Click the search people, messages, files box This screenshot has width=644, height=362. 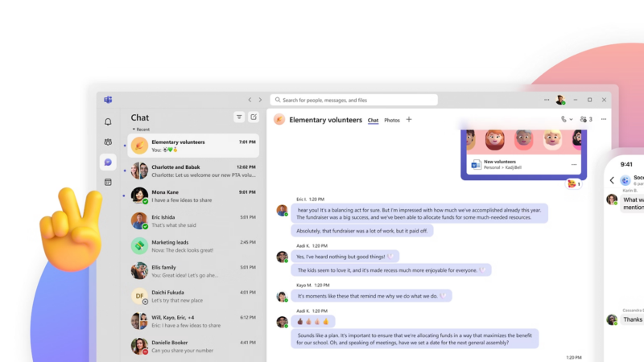point(354,100)
